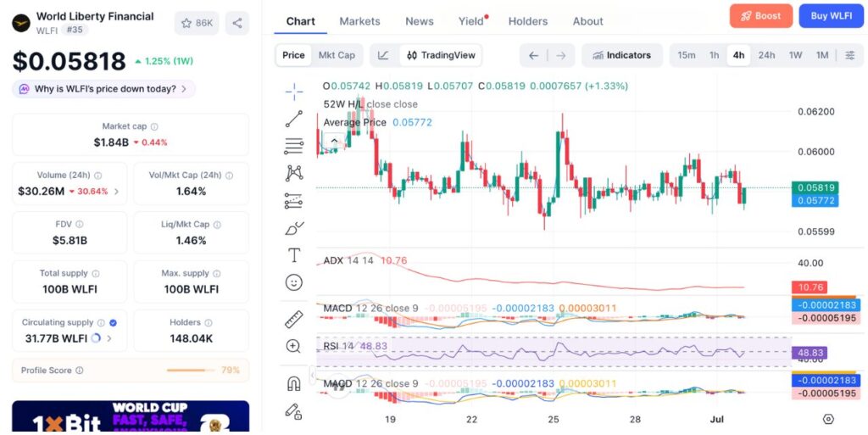This screenshot has width=868, height=435.
Task: Open the Markets tab
Action: (359, 21)
